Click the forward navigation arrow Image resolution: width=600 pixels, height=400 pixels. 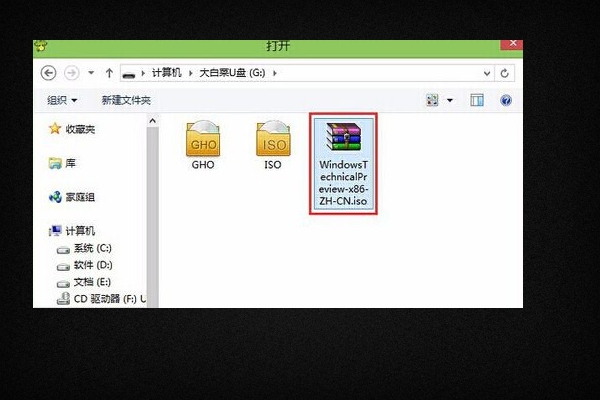(x=71, y=74)
